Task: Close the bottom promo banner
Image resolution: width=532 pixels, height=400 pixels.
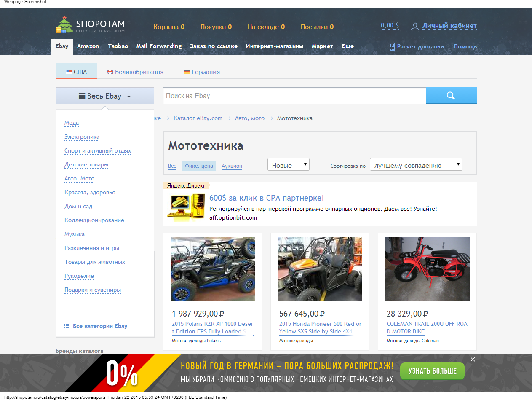Action: [x=473, y=359]
